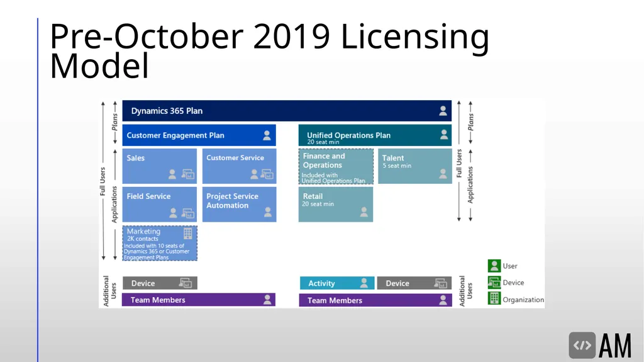The width and height of the screenshot is (644, 362).
Task: Click user icon on right Team Members bar
Action: coord(443,300)
